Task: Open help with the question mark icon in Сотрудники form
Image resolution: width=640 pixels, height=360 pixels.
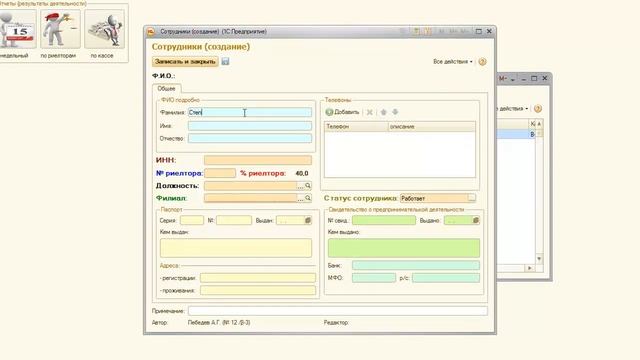Action: pyautogui.click(x=482, y=62)
